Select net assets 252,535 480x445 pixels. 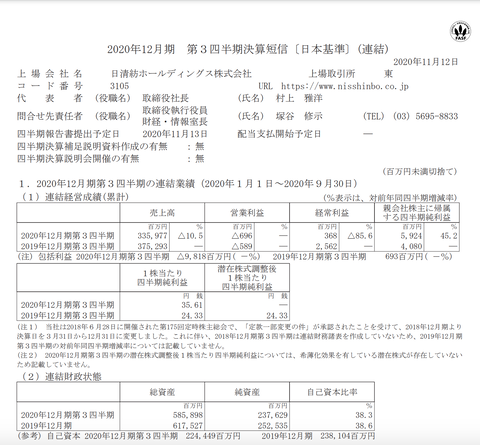[272, 426]
